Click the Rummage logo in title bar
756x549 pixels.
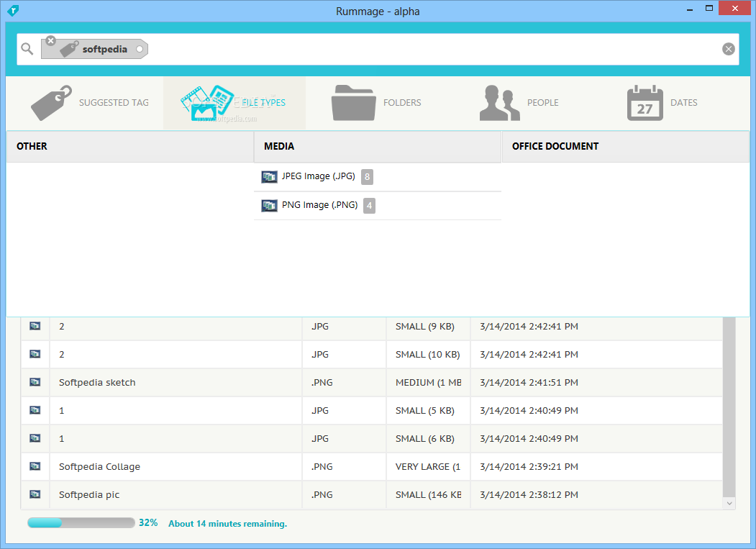(13, 10)
